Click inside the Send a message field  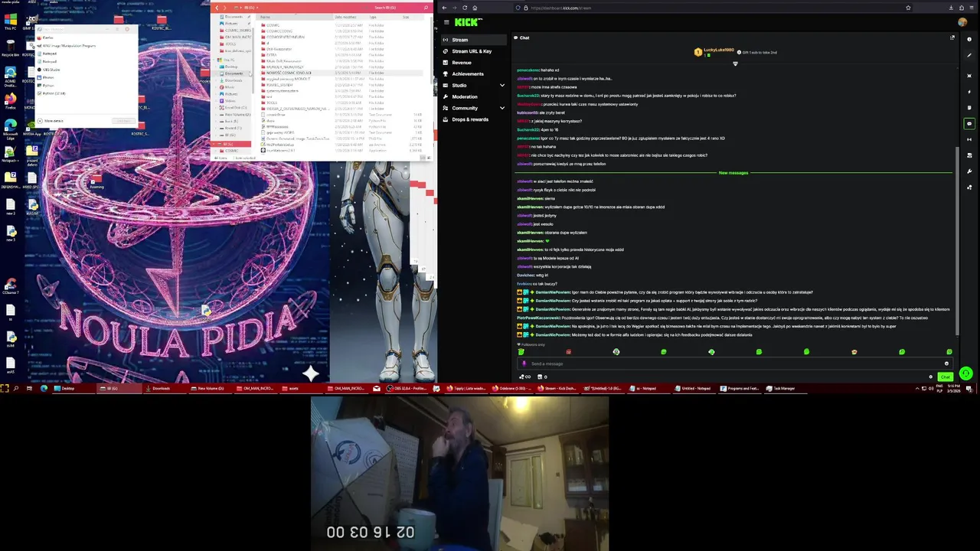click(735, 364)
